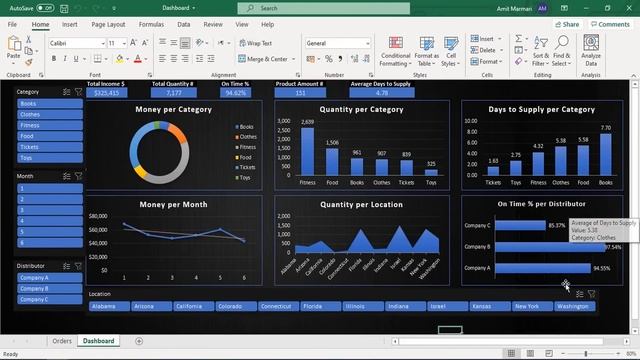The width and height of the screenshot is (640, 360).
Task: Switch to the Orders sheet tab
Action: (62, 341)
